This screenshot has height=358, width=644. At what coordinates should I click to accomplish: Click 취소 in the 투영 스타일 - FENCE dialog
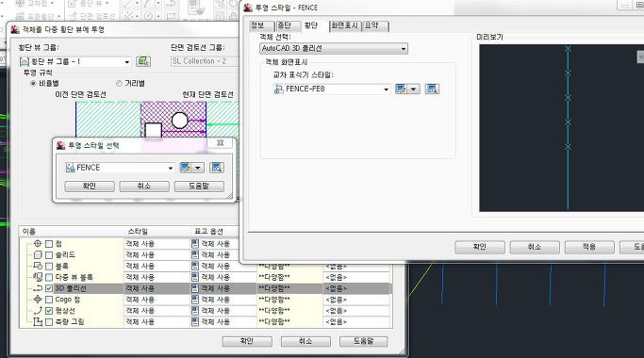tap(535, 247)
